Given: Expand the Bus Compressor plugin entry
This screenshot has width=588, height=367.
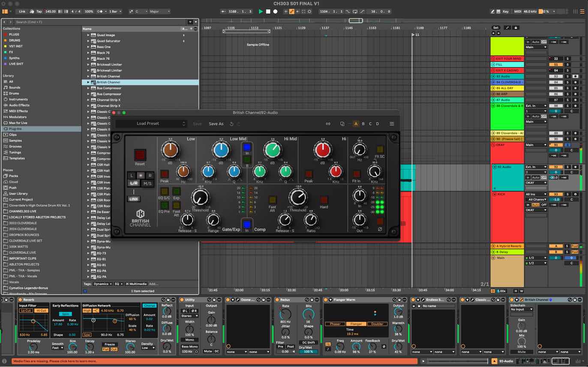Looking at the screenshot, I should [89, 88].
